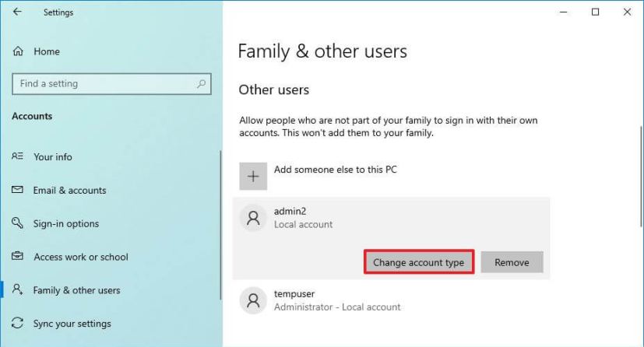Close the Settings window
Viewport: 644px width, 347px height.
627,12
